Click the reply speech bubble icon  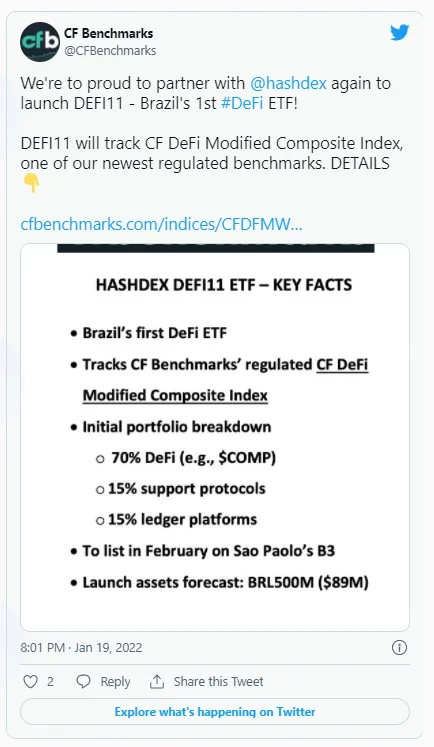[x=83, y=682]
